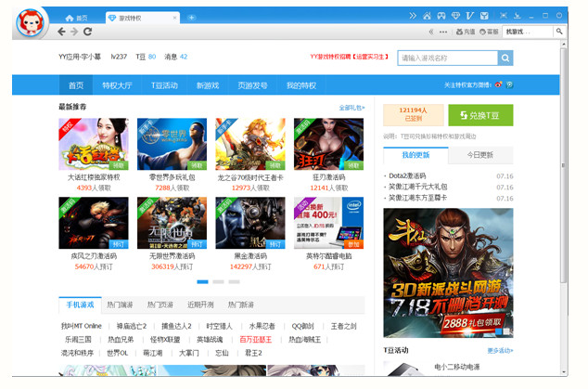Select second carousel page indicator dot
Image resolution: width=588 pixels, height=389 pixels.
coord(219,281)
